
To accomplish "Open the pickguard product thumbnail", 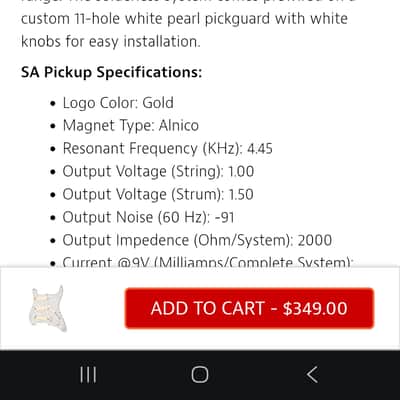I will point(48,308).
